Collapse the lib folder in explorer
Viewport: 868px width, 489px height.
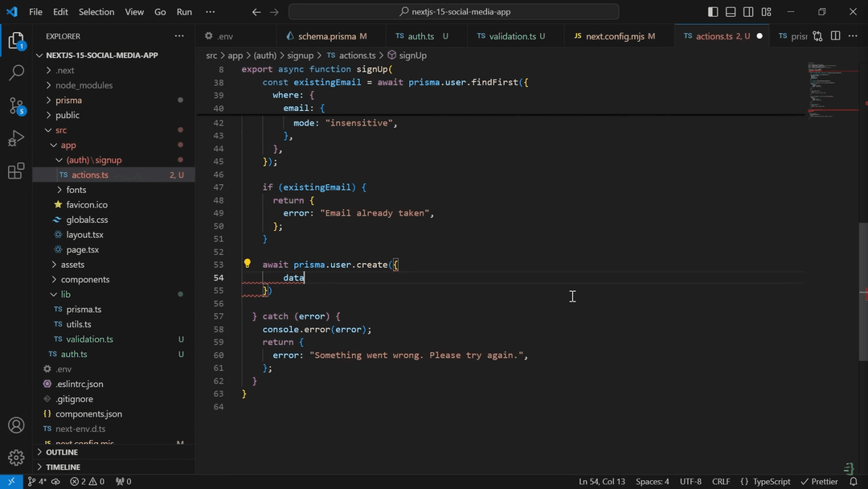click(x=66, y=294)
